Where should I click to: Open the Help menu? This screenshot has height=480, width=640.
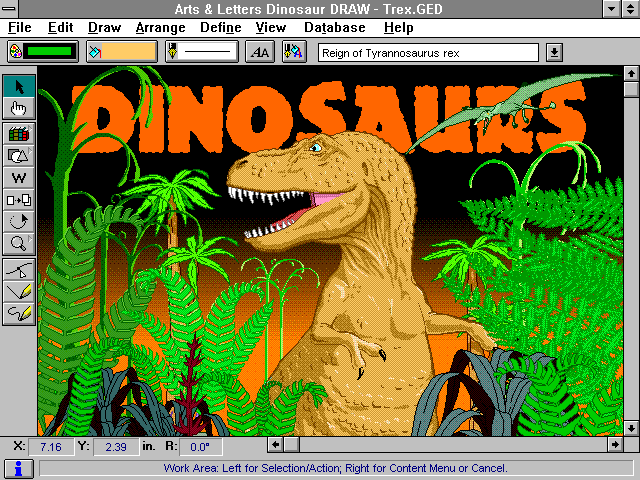(x=398, y=27)
